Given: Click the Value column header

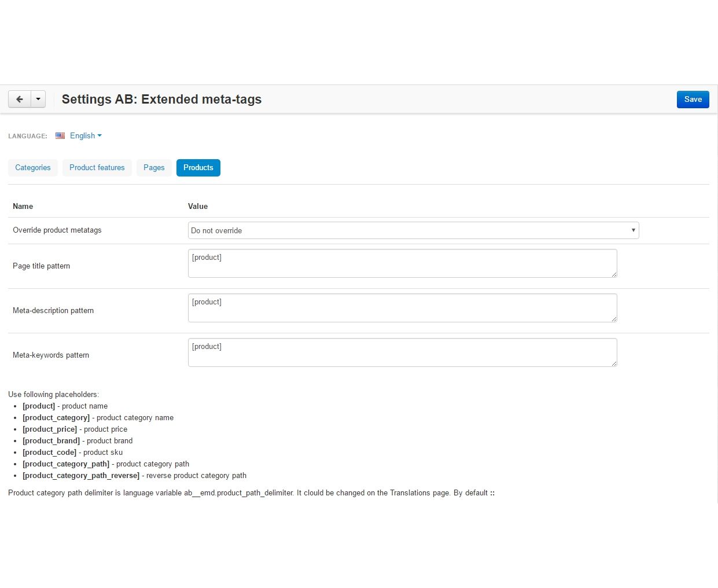Looking at the screenshot, I should (198, 207).
